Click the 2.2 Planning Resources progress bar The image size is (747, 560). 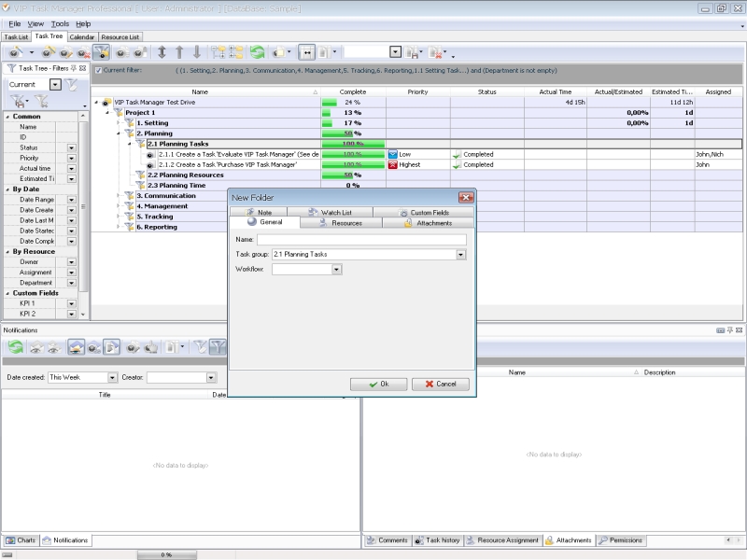tap(353, 175)
